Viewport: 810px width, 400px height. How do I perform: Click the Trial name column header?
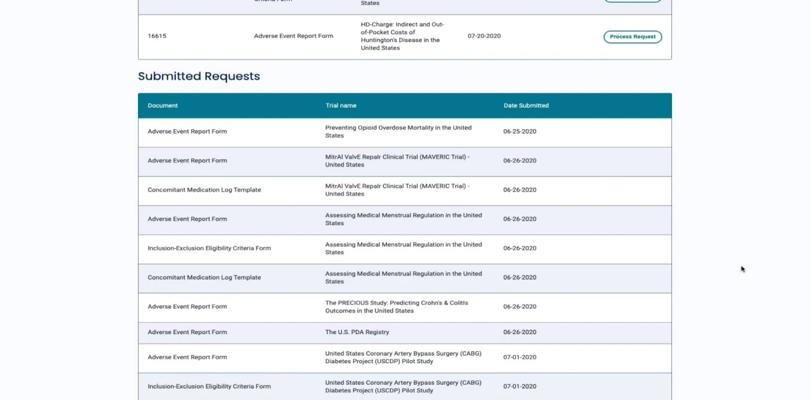coord(340,105)
